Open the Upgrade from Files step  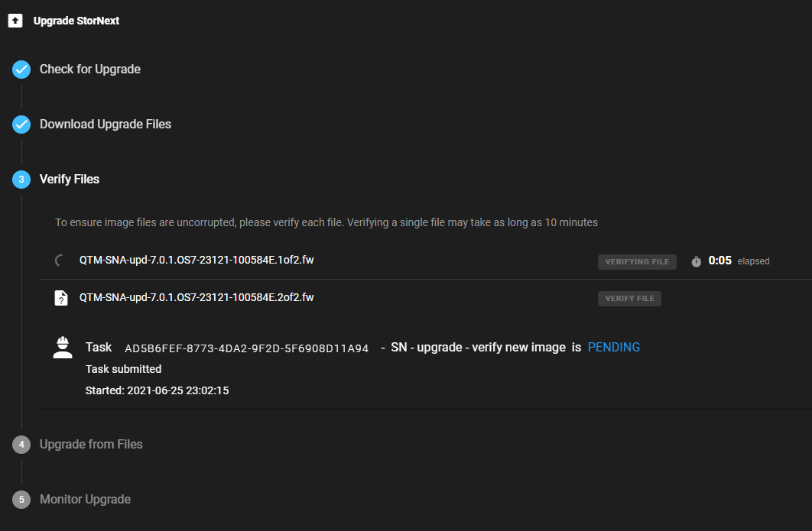(x=91, y=445)
